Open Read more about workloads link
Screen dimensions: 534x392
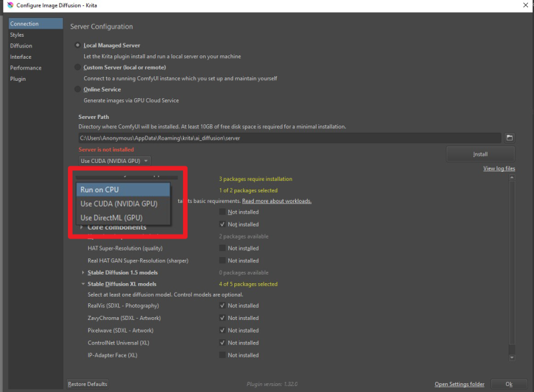pos(276,201)
